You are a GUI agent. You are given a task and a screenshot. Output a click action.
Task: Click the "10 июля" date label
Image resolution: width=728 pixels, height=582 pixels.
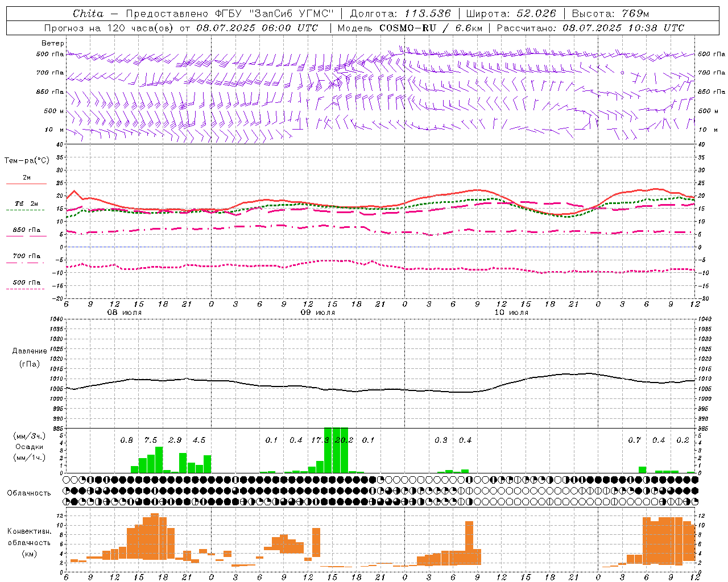click(511, 313)
